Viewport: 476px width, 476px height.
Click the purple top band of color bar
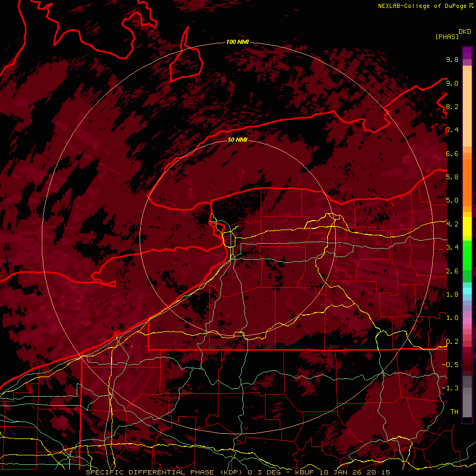[x=467, y=53]
